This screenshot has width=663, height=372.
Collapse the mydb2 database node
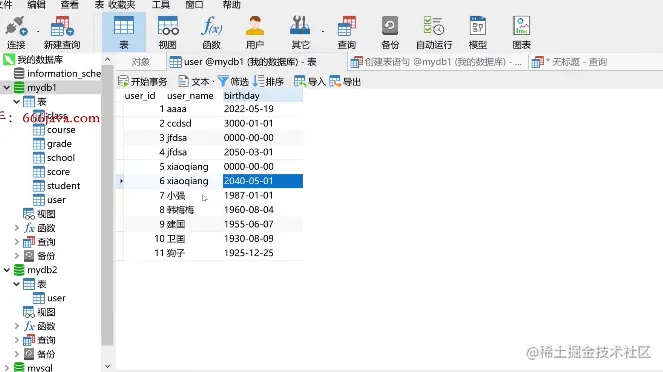point(7,270)
